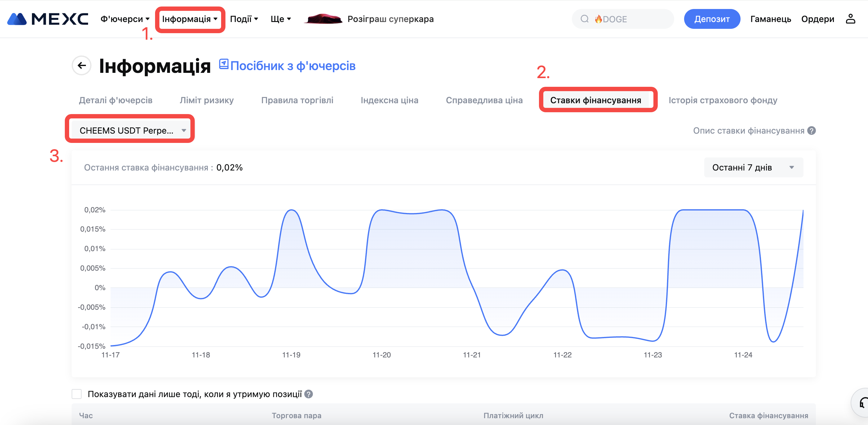868x425 pixels.
Task: Open the Гаманець link
Action: 770,19
